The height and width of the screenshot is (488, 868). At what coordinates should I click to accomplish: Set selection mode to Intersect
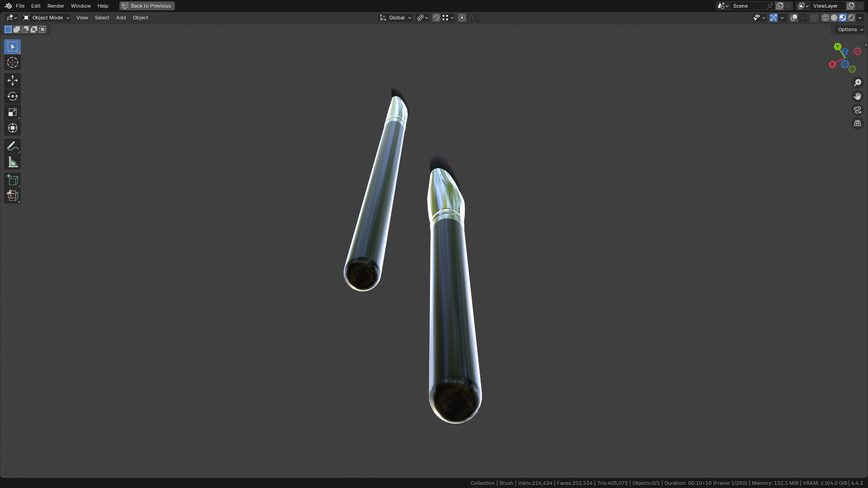[42, 29]
